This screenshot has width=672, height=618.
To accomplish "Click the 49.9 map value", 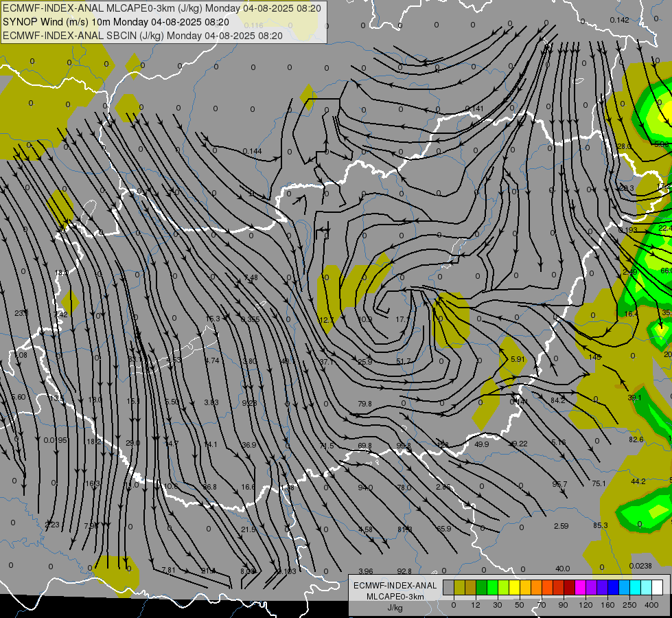I will pos(482,444).
